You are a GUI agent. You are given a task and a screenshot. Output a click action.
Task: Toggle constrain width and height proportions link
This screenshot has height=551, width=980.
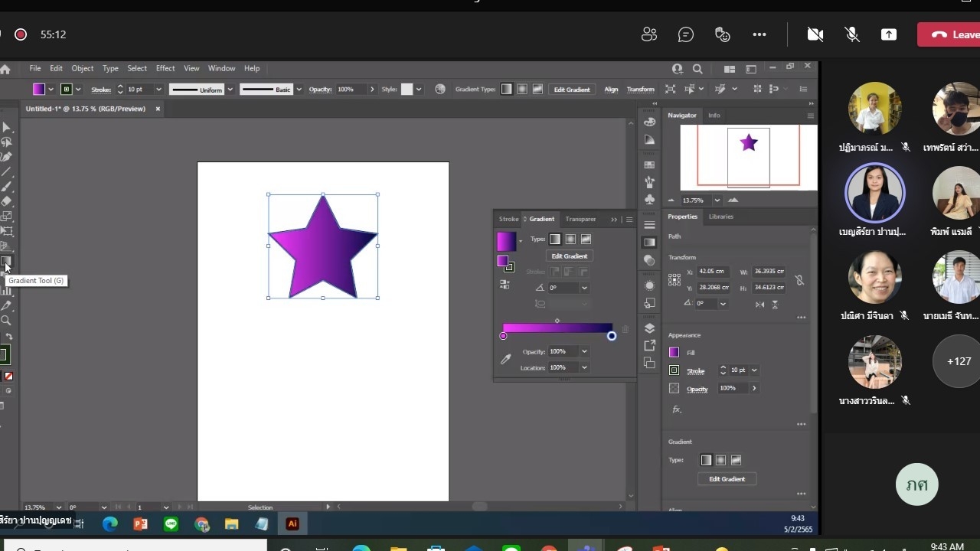[x=799, y=280]
